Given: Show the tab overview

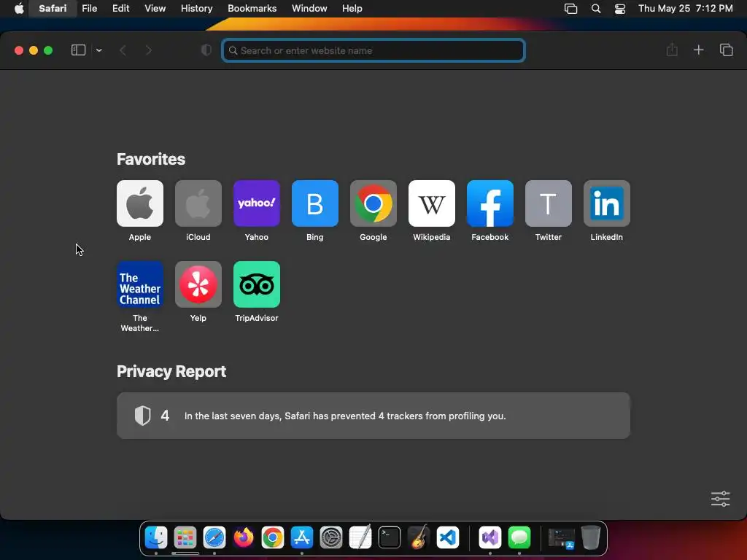Looking at the screenshot, I should point(726,50).
